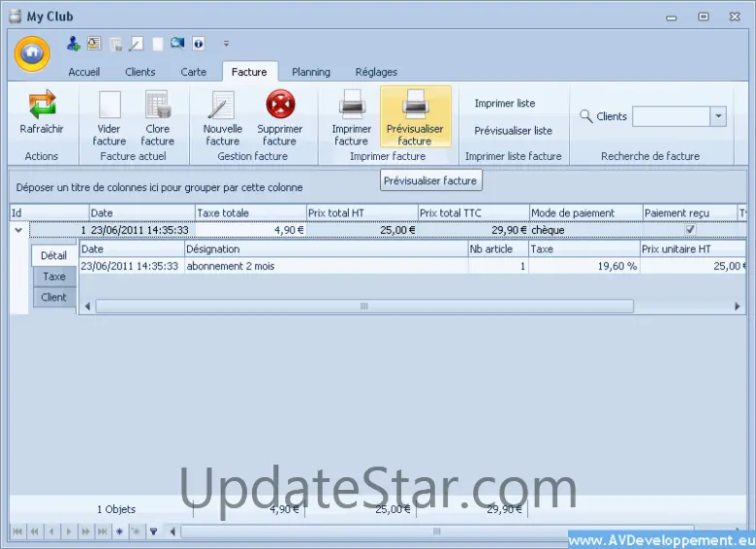Select the Taxe detail side tab
This screenshot has height=549, width=756.
(x=54, y=276)
